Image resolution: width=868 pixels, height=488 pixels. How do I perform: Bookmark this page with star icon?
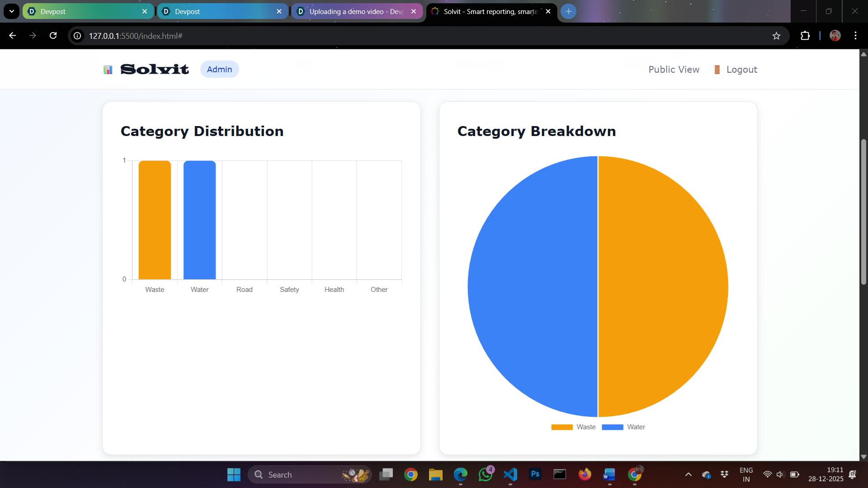(776, 36)
